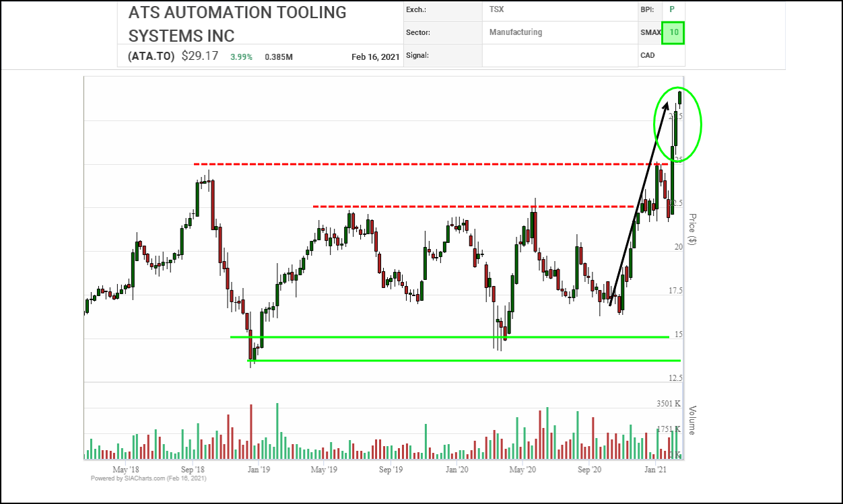
Task: Select the ATA.TO ticker symbol
Action: [151, 57]
